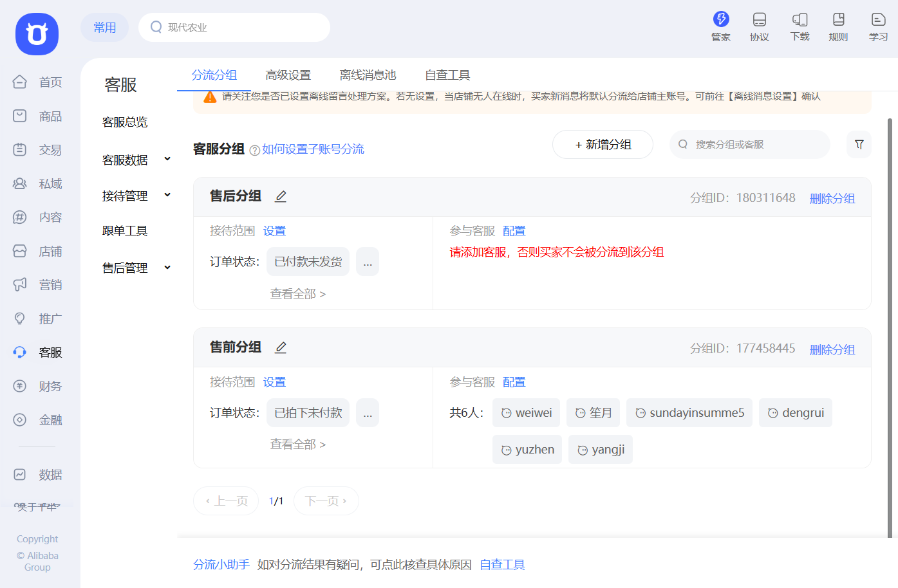Screen dimensions: 898x588
Task: Open 金融 in the left sidebar
Action: [37, 420]
